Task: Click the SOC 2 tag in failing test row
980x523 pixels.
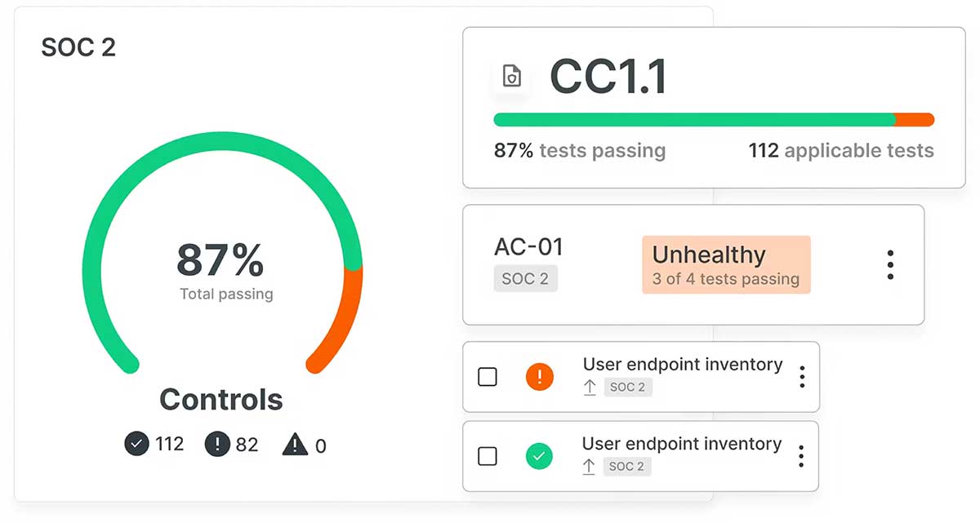Action: pyautogui.click(x=628, y=388)
